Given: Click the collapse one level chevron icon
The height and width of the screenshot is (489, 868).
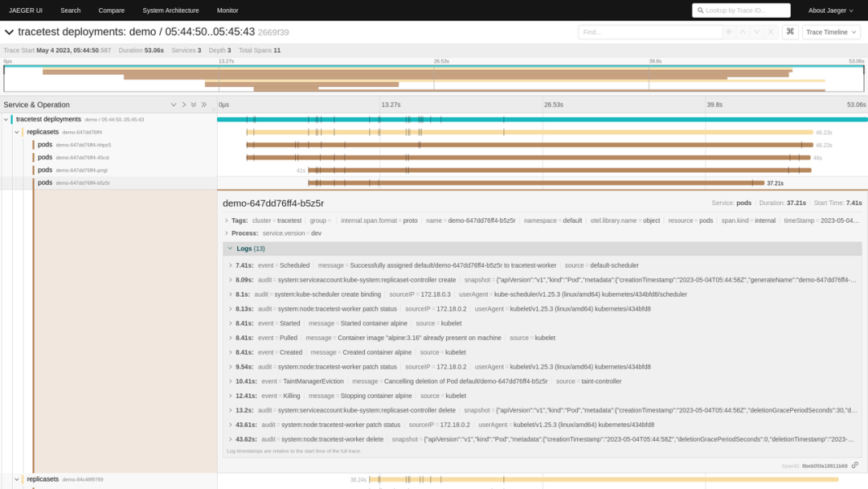Looking at the screenshot, I should pos(173,105).
